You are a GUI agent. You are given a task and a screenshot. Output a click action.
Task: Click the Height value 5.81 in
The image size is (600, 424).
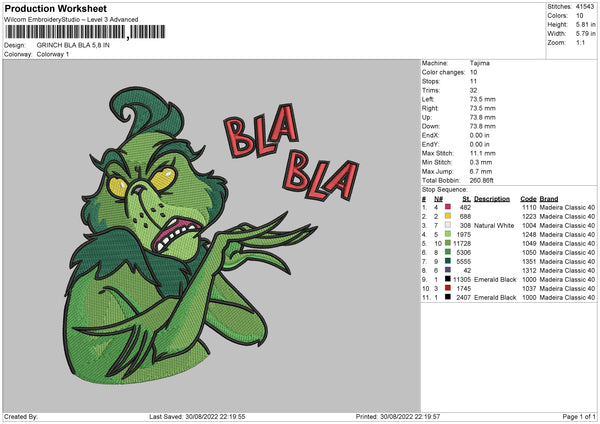point(585,24)
